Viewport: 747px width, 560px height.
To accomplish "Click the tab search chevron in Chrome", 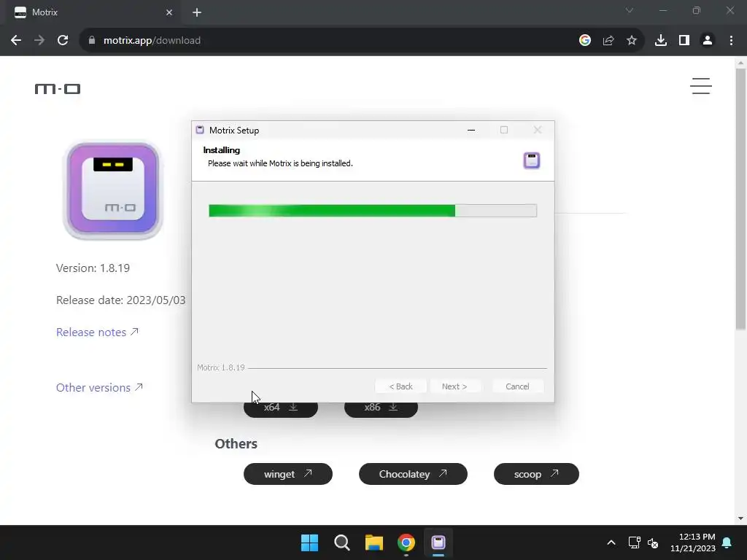I will (x=630, y=10).
